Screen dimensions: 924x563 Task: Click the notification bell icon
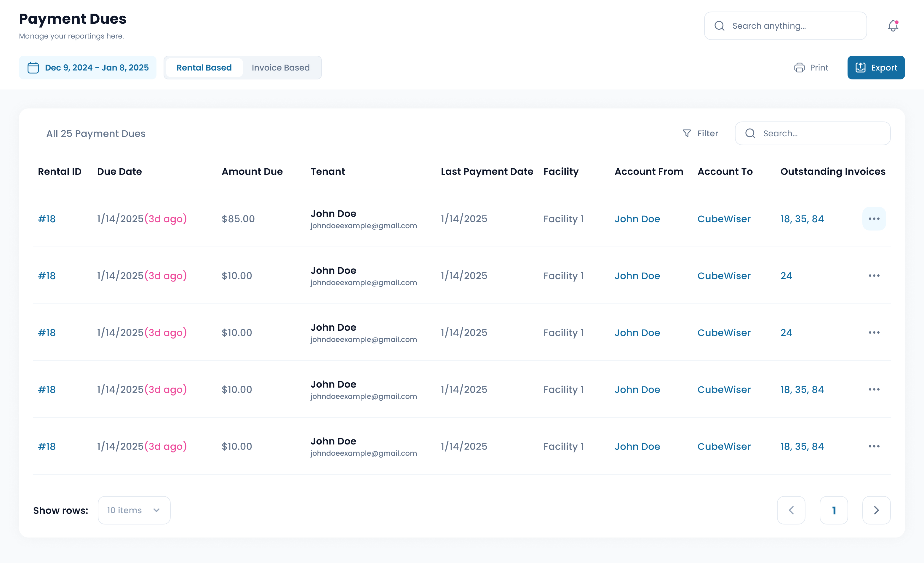pyautogui.click(x=893, y=26)
